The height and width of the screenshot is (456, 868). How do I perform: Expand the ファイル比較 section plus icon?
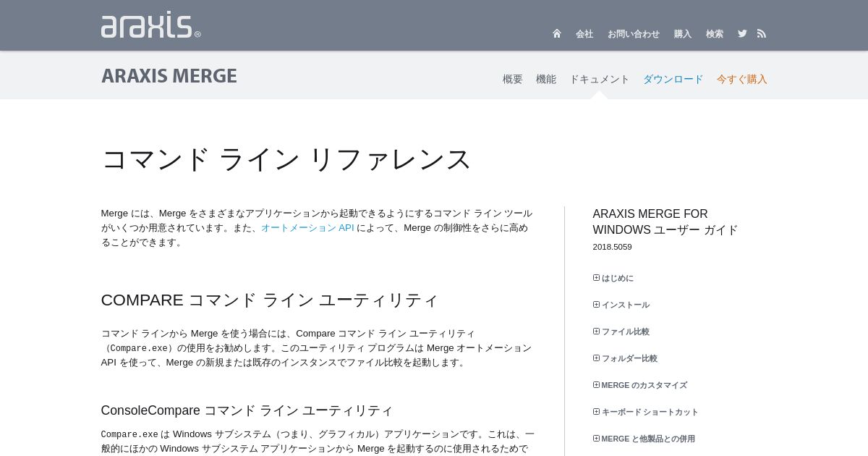coord(596,331)
